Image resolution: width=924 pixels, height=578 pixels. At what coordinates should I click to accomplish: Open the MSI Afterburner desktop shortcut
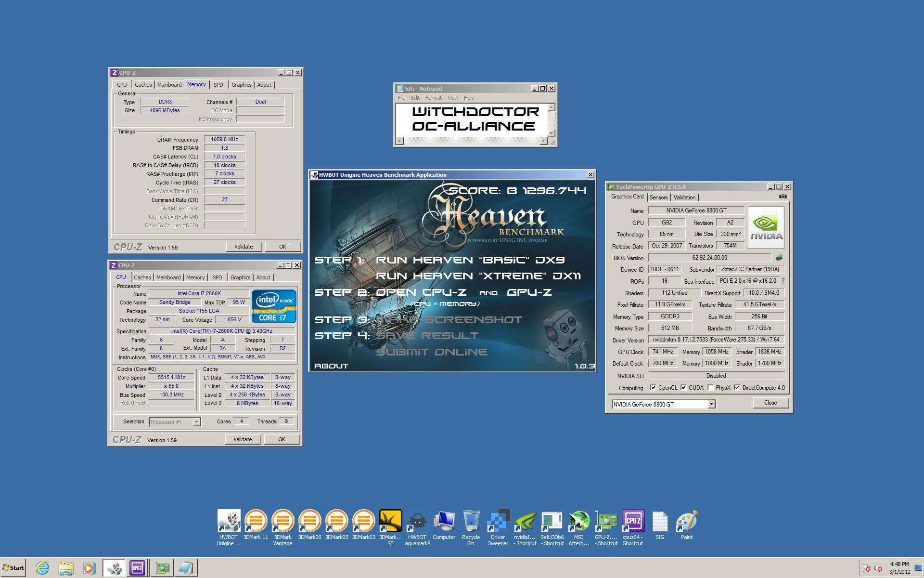[578, 527]
